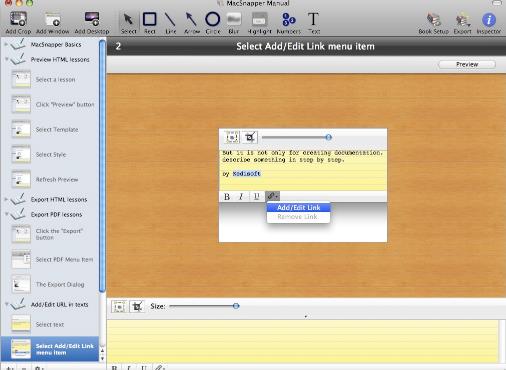Select the Export HTML lessons chapter
This screenshot has height=370, width=506.
[59, 199]
